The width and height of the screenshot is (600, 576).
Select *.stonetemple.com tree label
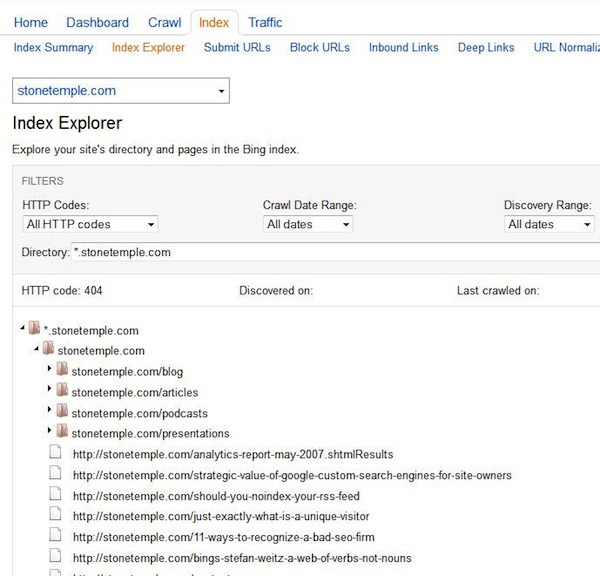point(91,331)
